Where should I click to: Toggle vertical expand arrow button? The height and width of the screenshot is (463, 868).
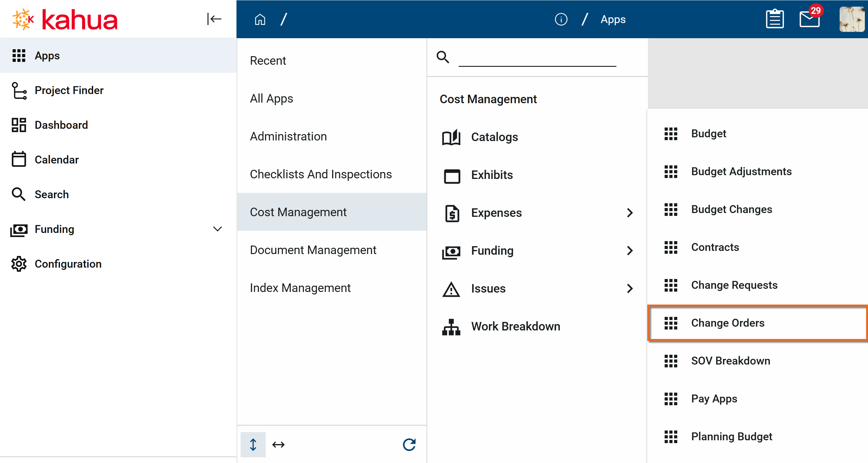point(253,444)
